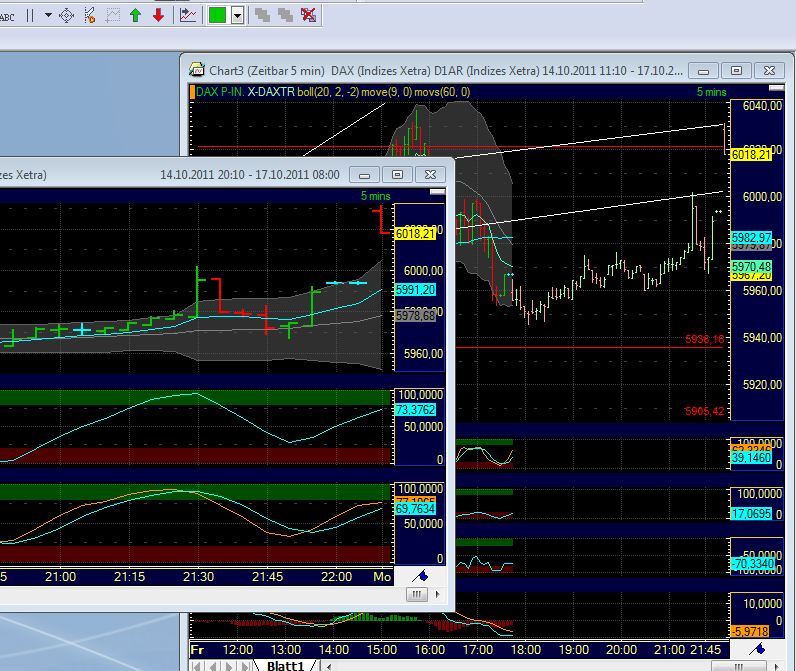Maximize the Chart3 window
This screenshot has width=796, height=671.
click(736, 70)
